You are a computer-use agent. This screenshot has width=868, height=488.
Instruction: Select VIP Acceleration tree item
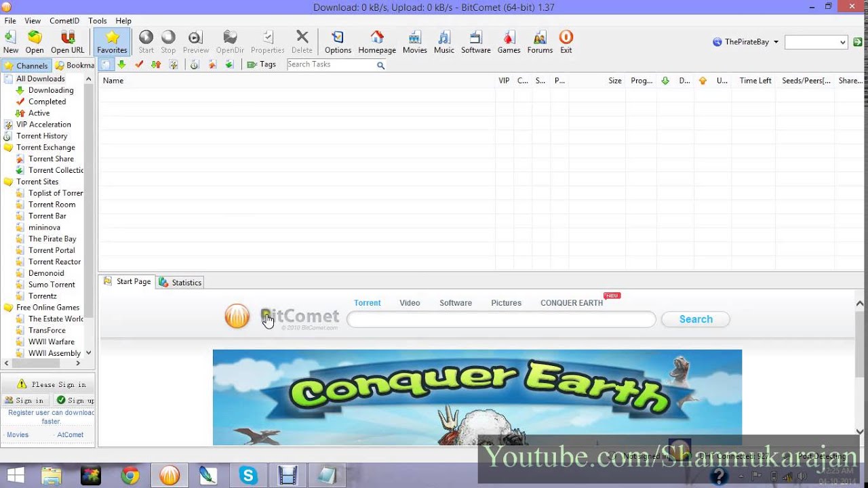coord(43,125)
